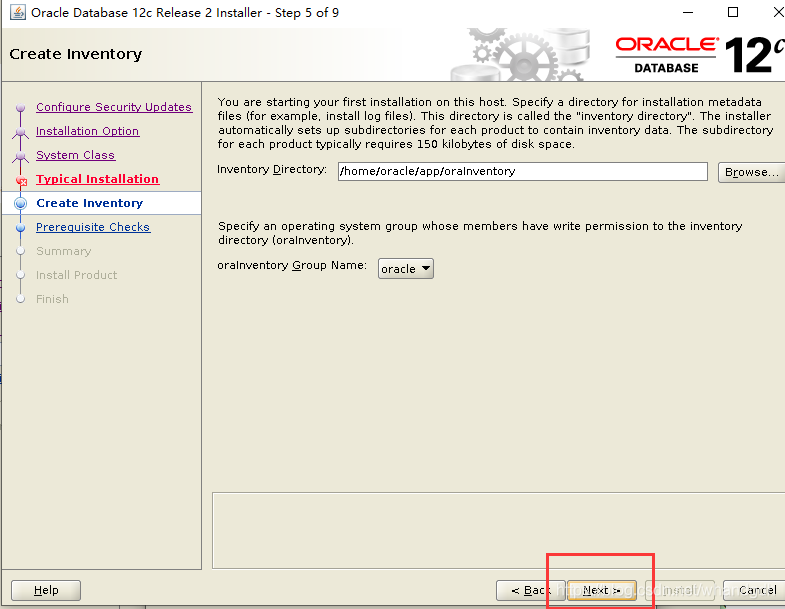Click the empty message area at the bottom
785x609 pixels.
[x=499, y=530]
